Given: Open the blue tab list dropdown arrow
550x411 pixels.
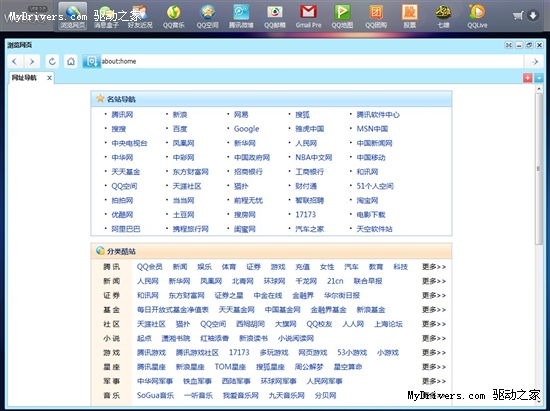Looking at the screenshot, I should tap(539, 78).
